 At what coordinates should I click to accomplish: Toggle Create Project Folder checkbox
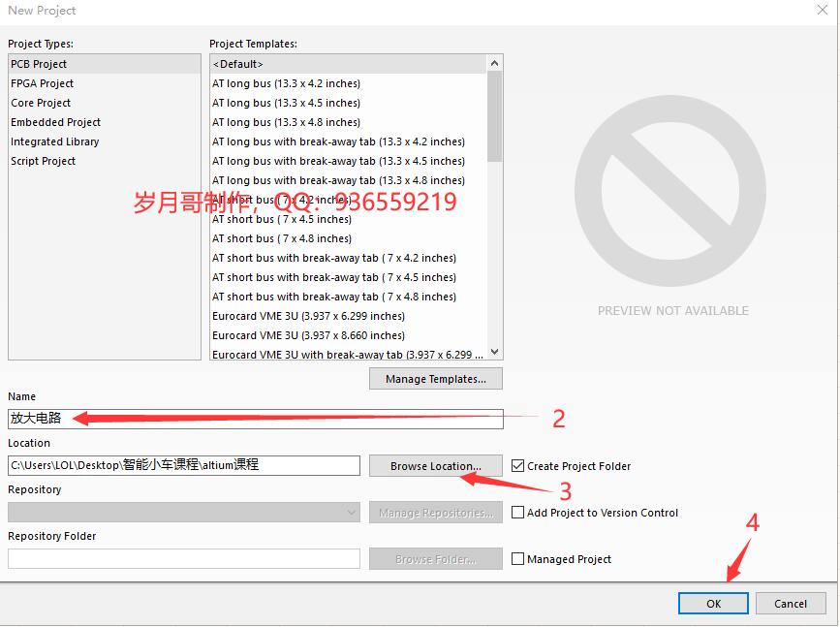[517, 466]
